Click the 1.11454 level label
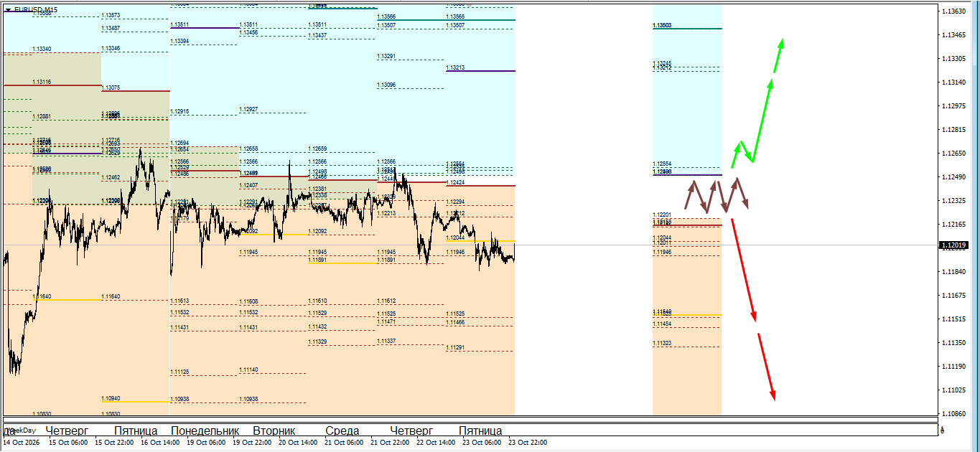Viewport: 980px width, 452px height. click(x=662, y=324)
